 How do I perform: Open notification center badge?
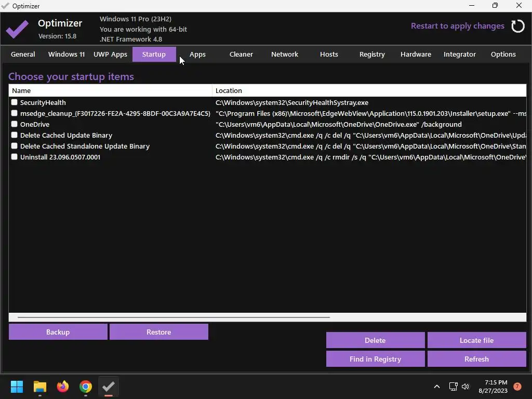tap(517, 387)
